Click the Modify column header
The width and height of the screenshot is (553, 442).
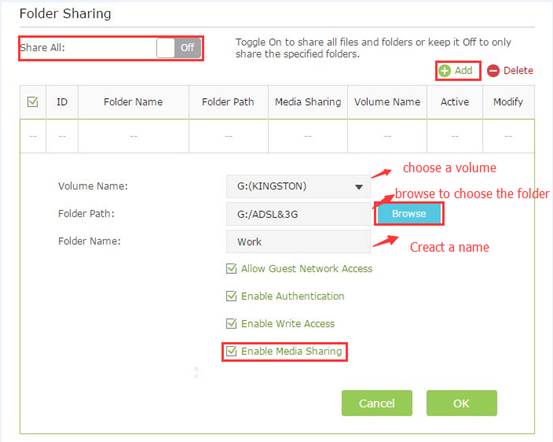point(508,102)
